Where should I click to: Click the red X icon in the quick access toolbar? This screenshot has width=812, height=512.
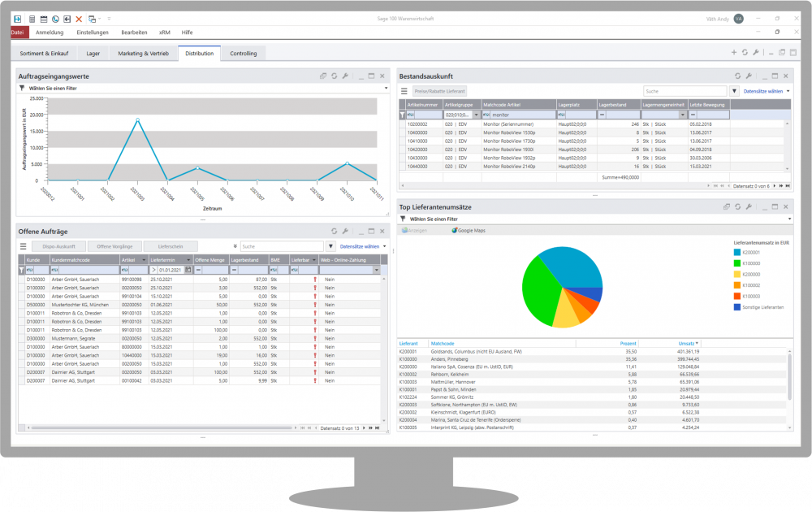tap(78, 18)
